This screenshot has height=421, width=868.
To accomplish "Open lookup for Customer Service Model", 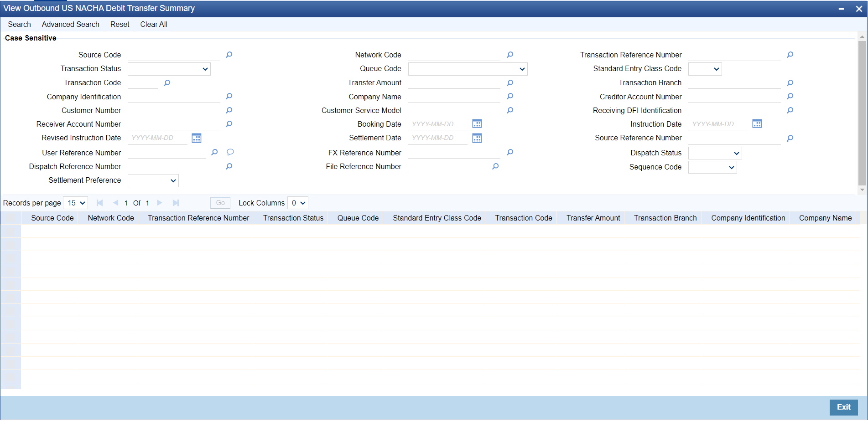I will coord(510,110).
